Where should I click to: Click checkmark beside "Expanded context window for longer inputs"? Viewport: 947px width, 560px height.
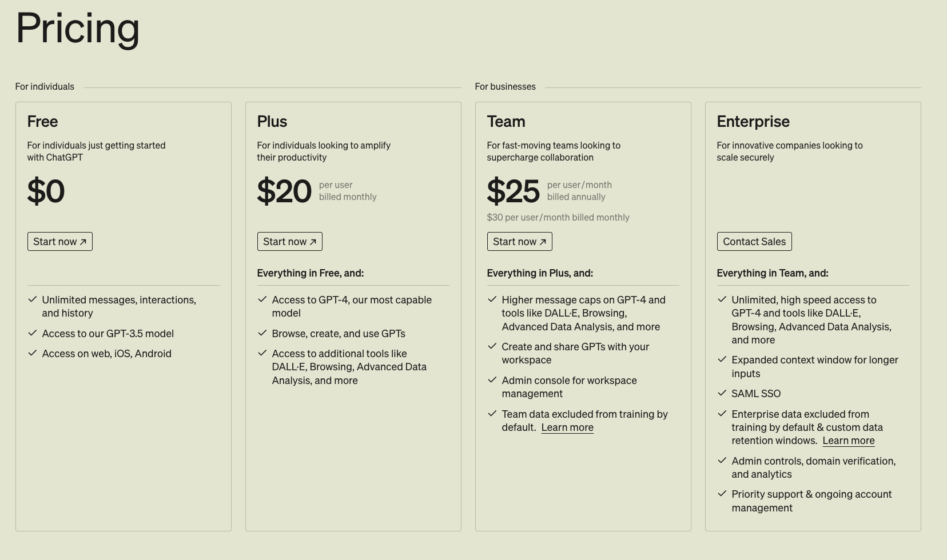[x=722, y=359]
